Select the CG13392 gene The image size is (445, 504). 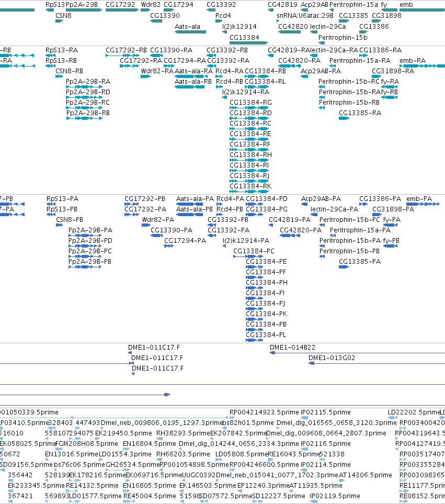coord(211,10)
